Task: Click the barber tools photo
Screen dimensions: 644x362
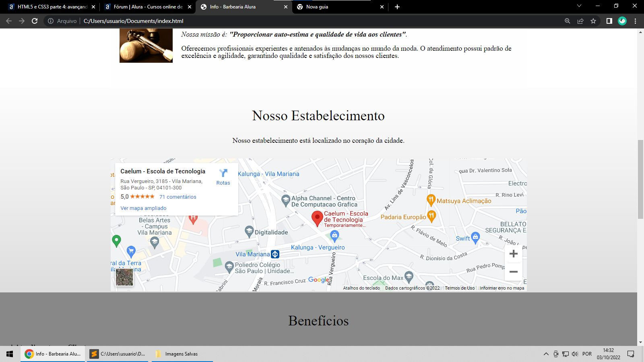Action: (146, 45)
